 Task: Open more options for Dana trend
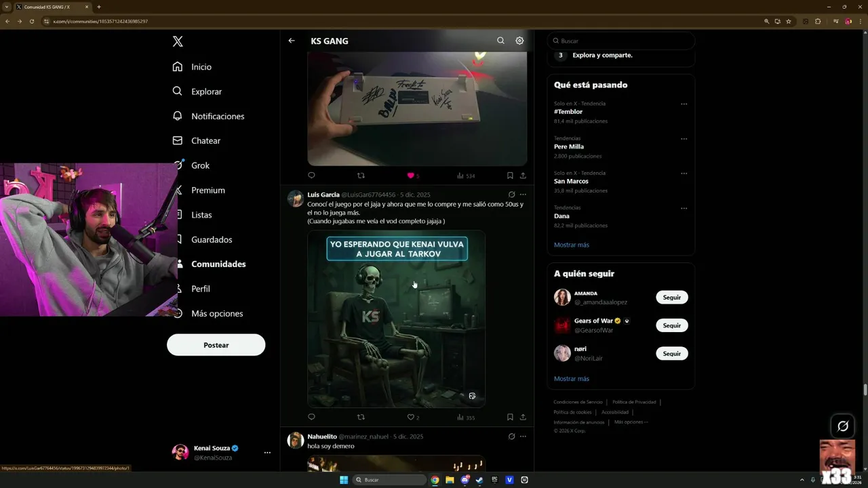[684, 209]
